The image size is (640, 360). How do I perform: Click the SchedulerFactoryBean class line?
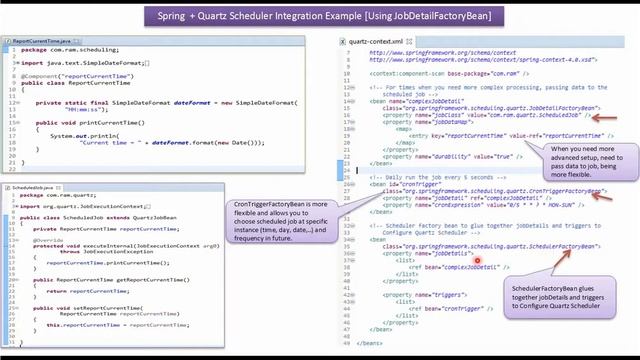pyautogui.click(x=491, y=247)
